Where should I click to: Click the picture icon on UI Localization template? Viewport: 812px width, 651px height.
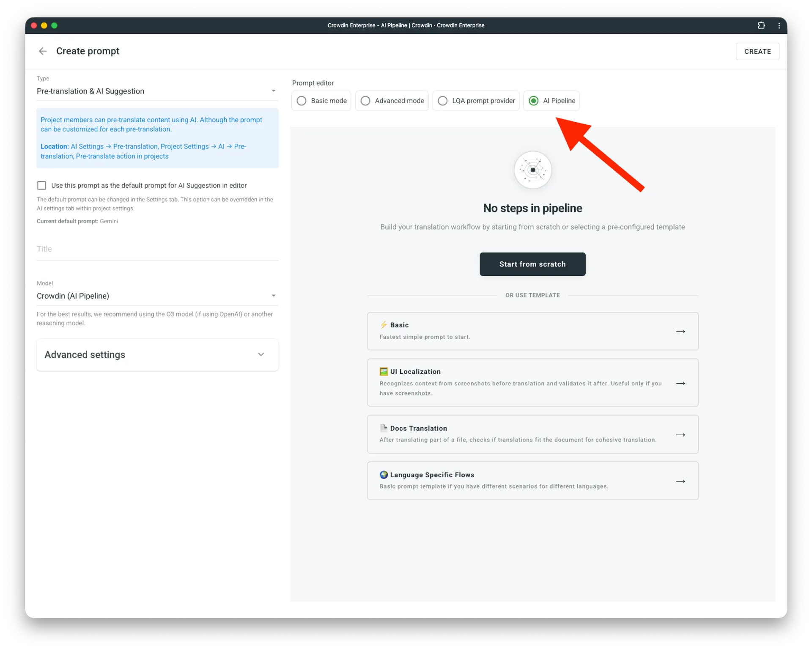tap(384, 371)
